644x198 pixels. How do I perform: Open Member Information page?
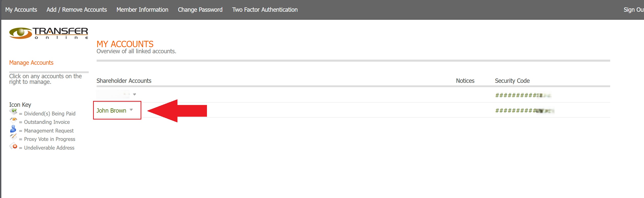click(142, 10)
